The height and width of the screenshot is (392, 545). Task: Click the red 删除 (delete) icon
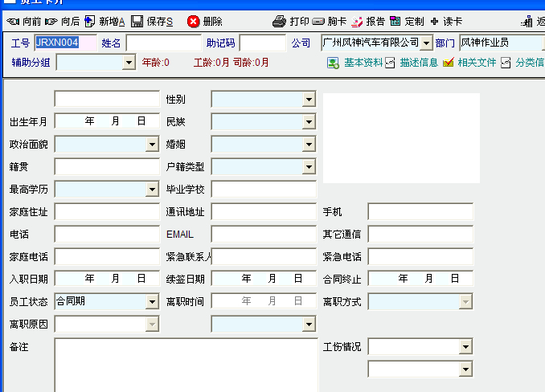pyautogui.click(x=194, y=22)
